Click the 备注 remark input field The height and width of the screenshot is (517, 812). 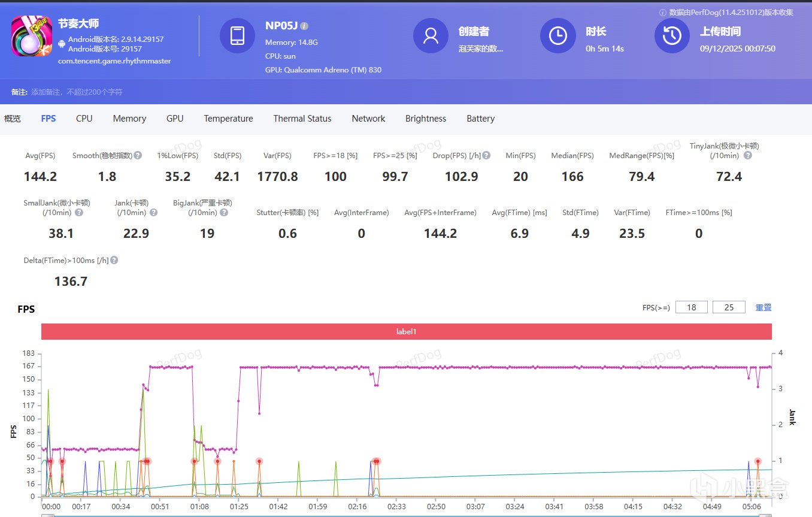click(x=77, y=92)
